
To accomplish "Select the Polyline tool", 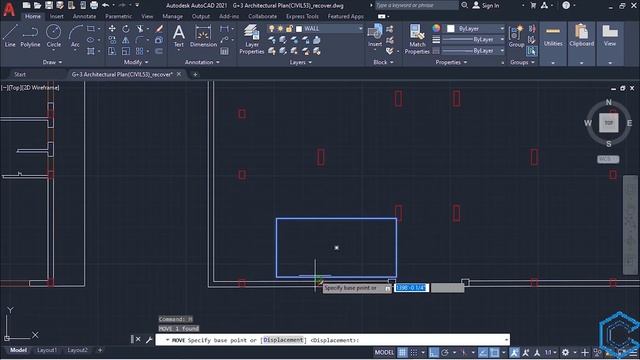I will [30, 36].
